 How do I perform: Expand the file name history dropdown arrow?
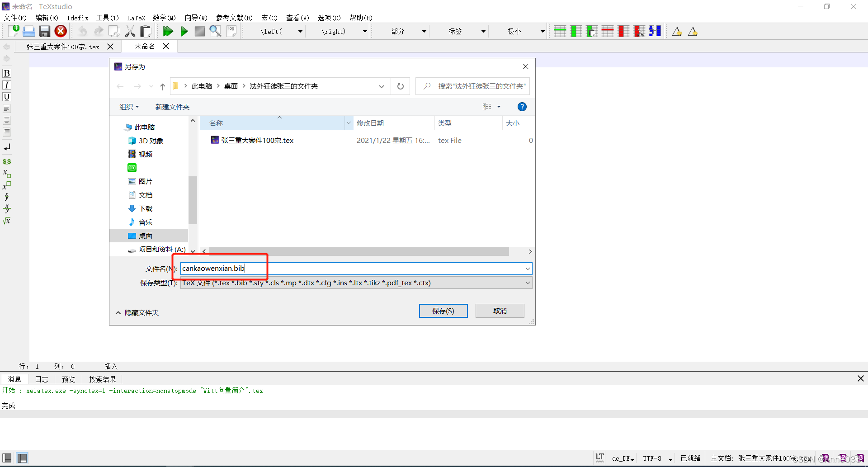pos(528,269)
